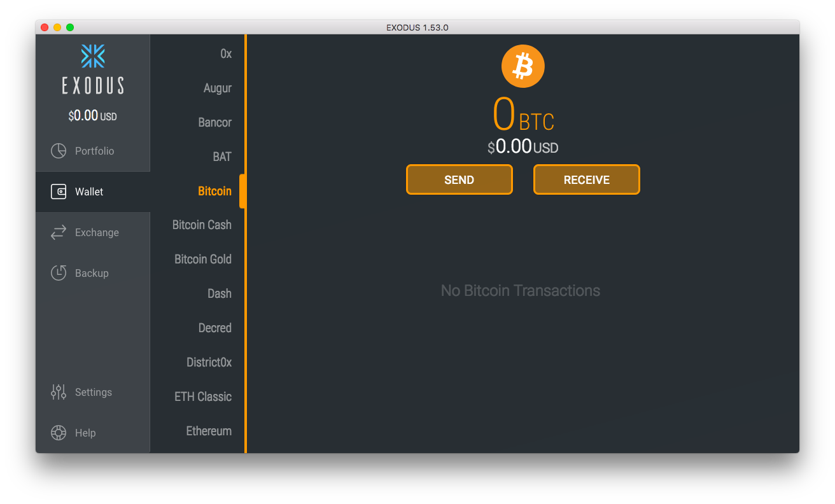The width and height of the screenshot is (835, 504).
Task: Click the Help lifebuoy icon
Action: pyautogui.click(x=59, y=433)
